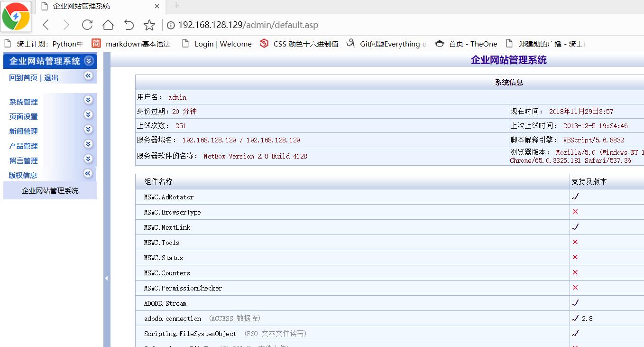This screenshot has height=347, width=644.
Task: Bookmark this page with the star icon
Action: pyautogui.click(x=149, y=25)
